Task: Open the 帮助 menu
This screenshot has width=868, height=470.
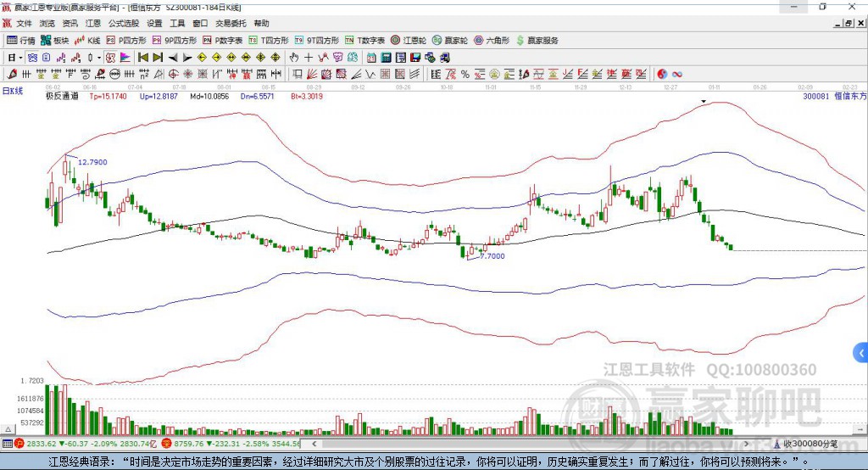Action: click(x=261, y=23)
